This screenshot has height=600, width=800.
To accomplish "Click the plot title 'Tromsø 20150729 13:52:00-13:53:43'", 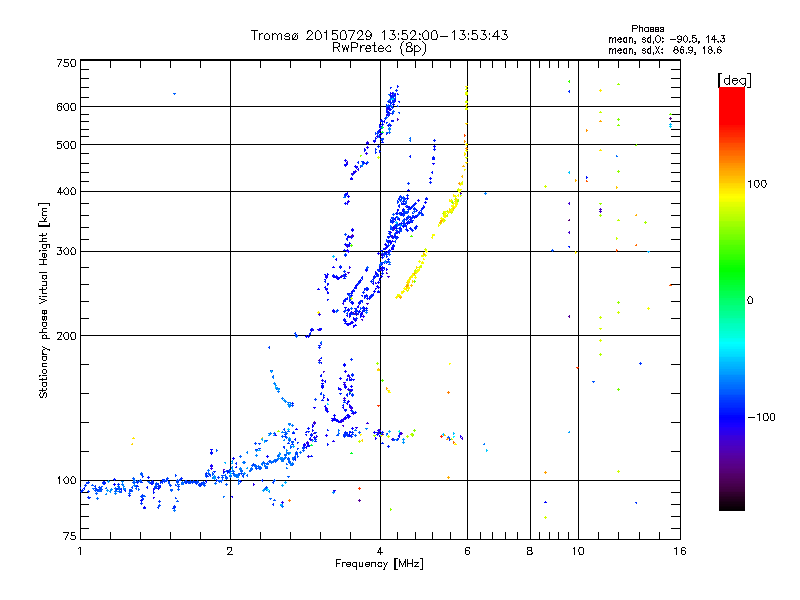I will (379, 35).
